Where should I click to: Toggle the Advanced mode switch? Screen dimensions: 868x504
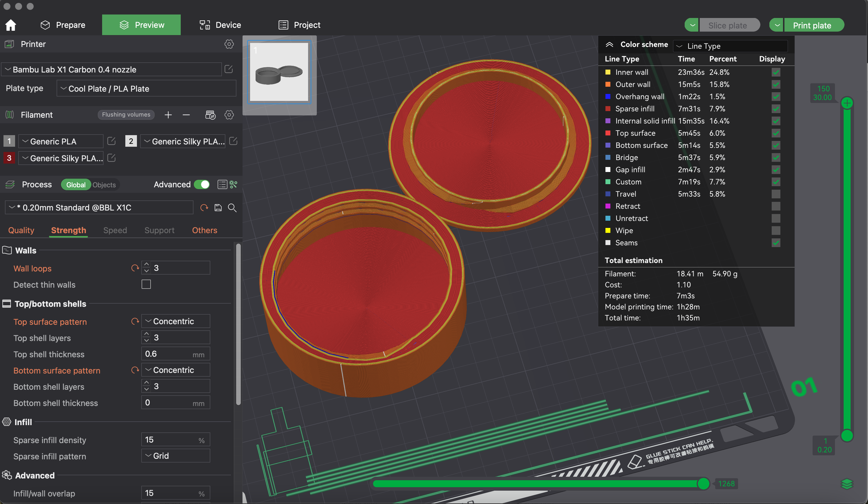pos(202,184)
